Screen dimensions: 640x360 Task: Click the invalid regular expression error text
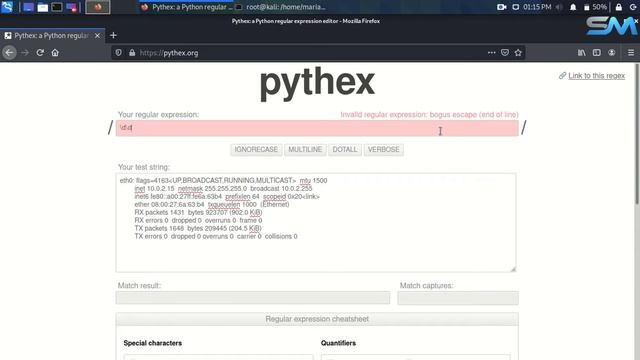[x=429, y=115]
